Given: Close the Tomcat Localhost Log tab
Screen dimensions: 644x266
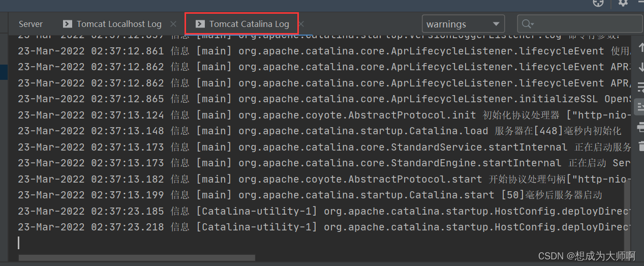Looking at the screenshot, I should [x=173, y=24].
